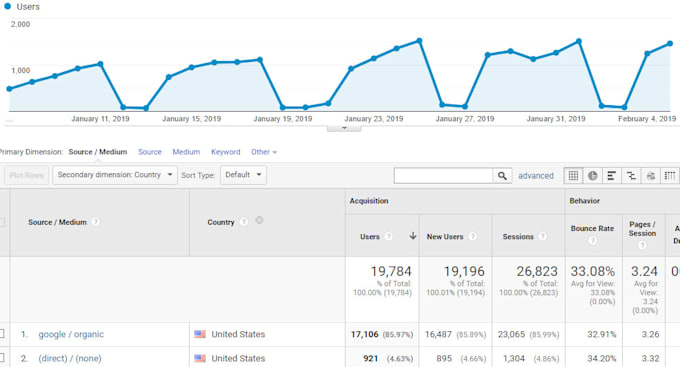Image resolution: width=680 pixels, height=367 pixels.
Task: Click the magnifier search icon
Action: pyautogui.click(x=502, y=176)
